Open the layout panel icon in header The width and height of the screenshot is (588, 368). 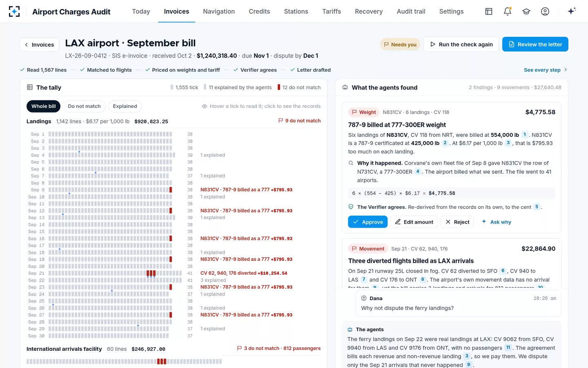(x=489, y=11)
